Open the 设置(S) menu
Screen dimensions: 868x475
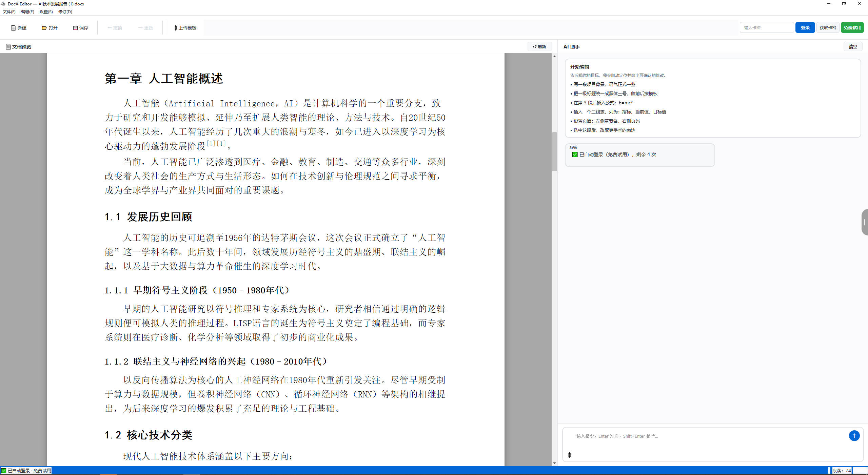(x=46, y=12)
